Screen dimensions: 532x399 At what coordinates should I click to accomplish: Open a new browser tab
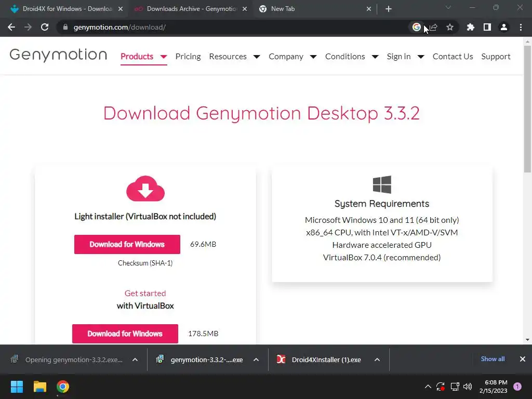(x=389, y=9)
